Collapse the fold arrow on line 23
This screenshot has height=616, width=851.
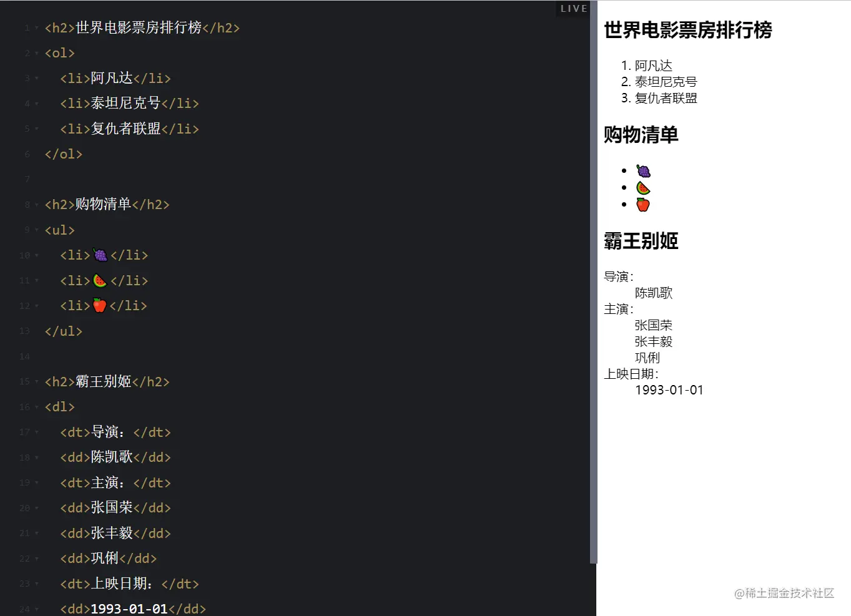(37, 584)
